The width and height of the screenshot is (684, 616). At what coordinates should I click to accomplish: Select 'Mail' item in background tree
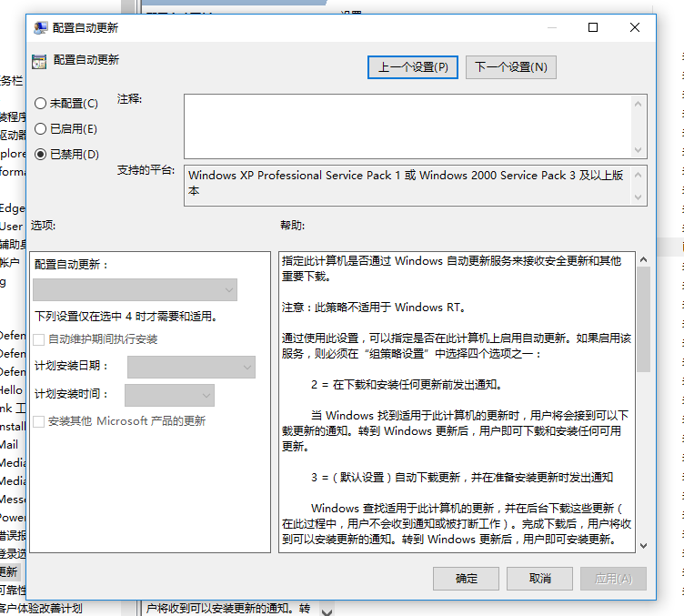coord(9,445)
